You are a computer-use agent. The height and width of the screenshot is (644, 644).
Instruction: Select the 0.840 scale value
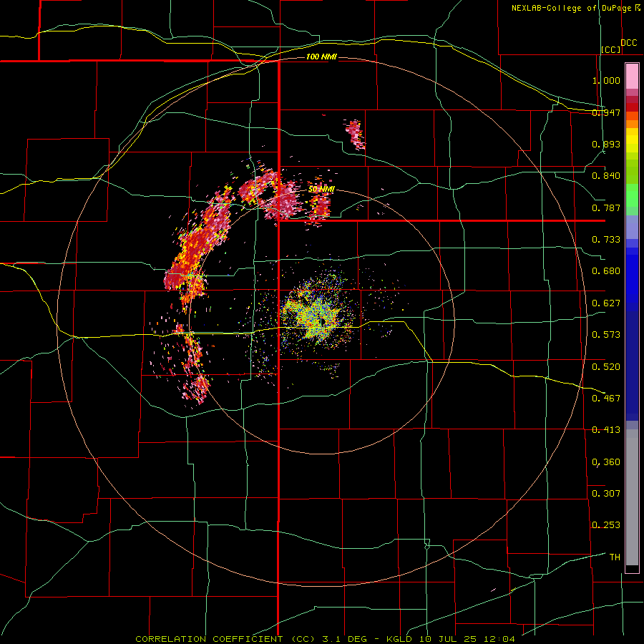tap(606, 176)
